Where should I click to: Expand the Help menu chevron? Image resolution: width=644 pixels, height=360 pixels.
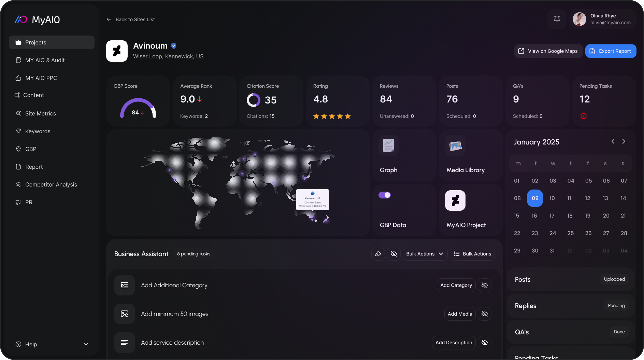tap(86, 344)
